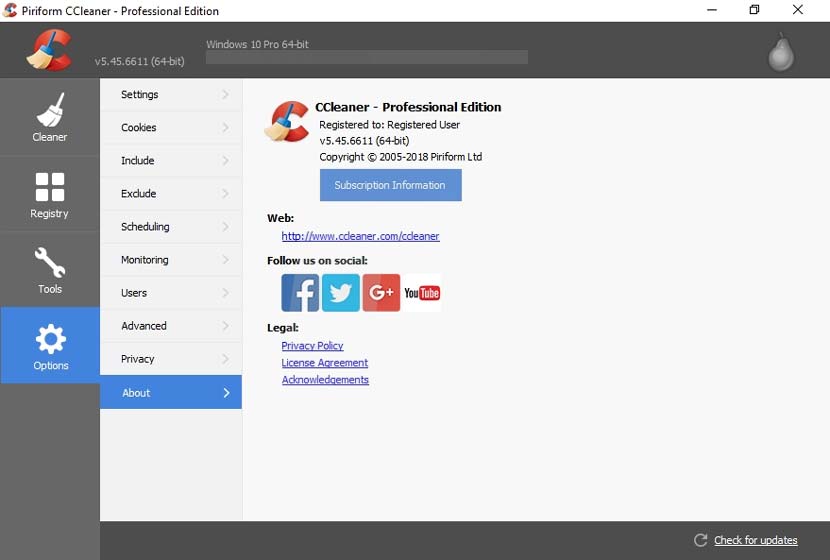Click chevron next to Include
The image size is (830, 560).
point(226,160)
